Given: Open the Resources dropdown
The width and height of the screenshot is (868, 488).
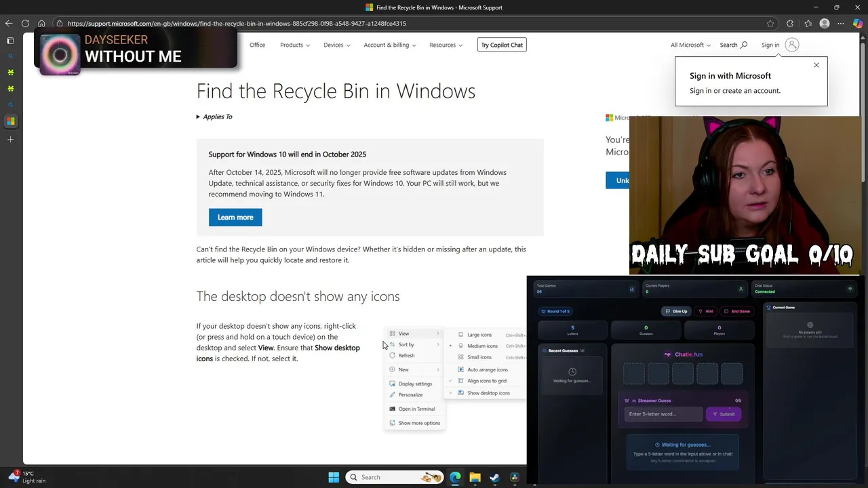Looking at the screenshot, I should pyautogui.click(x=446, y=45).
